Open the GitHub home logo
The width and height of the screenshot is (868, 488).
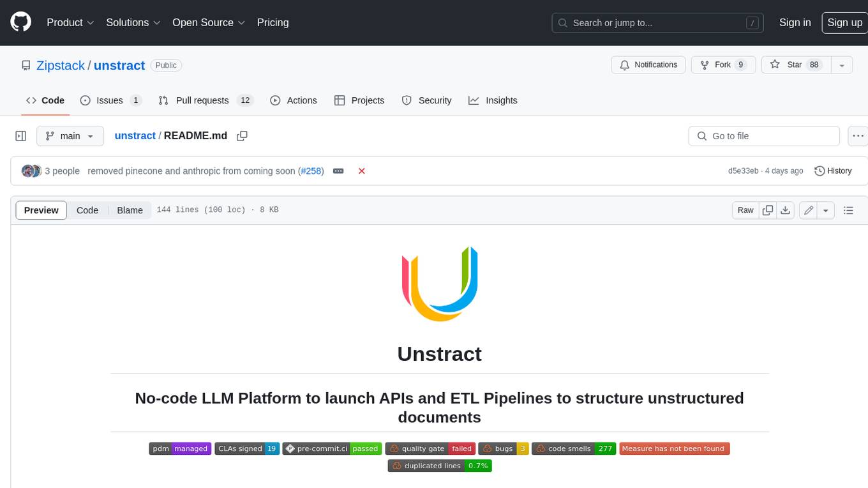[x=20, y=22]
